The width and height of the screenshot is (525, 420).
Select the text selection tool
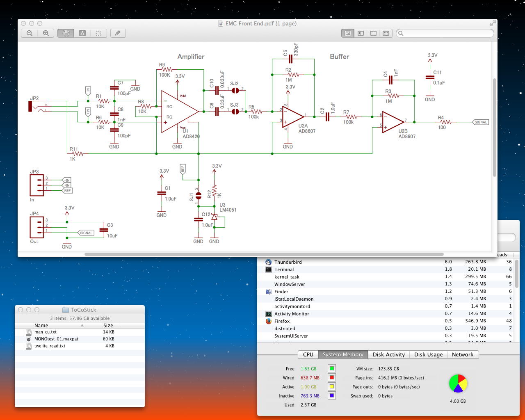coord(82,33)
